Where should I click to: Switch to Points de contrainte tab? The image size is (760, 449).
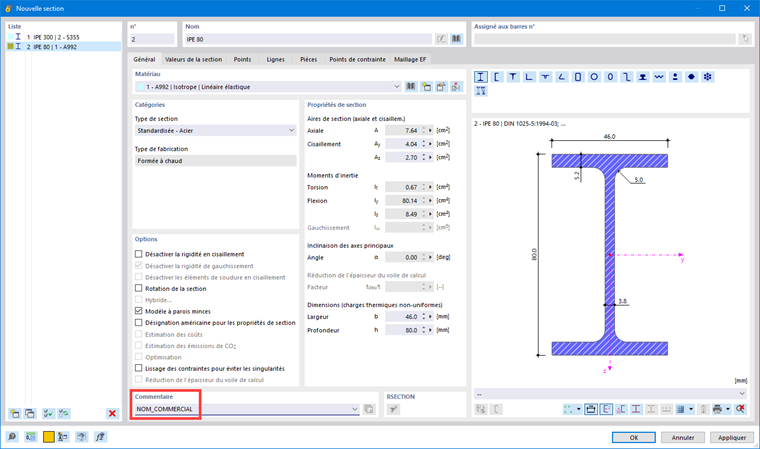[357, 59]
